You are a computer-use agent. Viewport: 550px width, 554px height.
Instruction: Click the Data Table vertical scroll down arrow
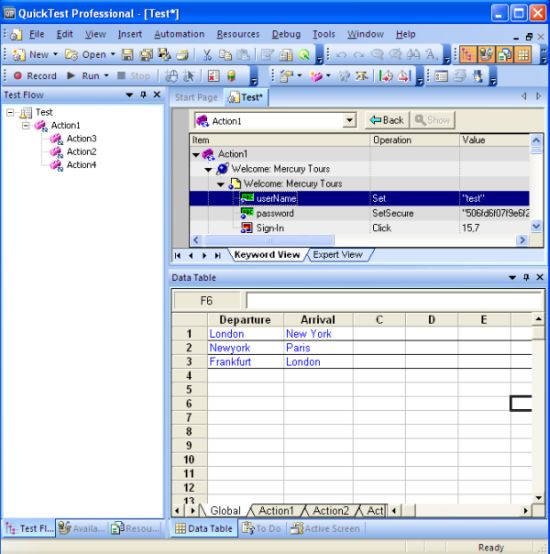pos(538,498)
